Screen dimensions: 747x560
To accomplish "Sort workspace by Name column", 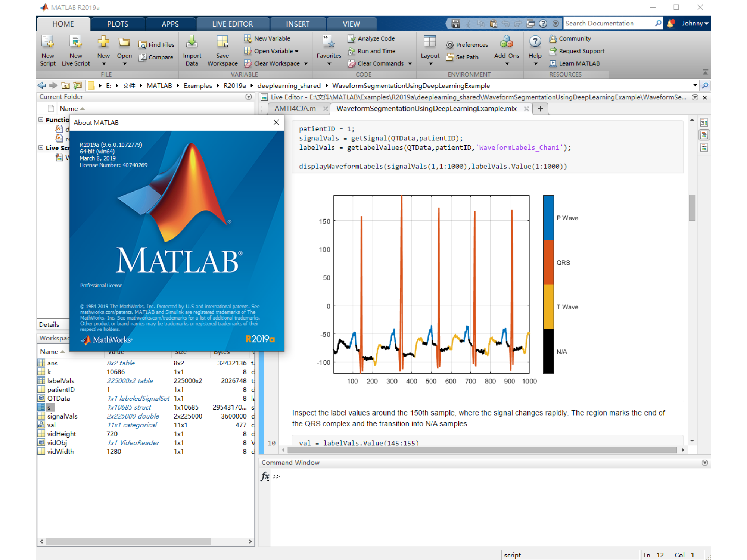I will click(x=52, y=352).
